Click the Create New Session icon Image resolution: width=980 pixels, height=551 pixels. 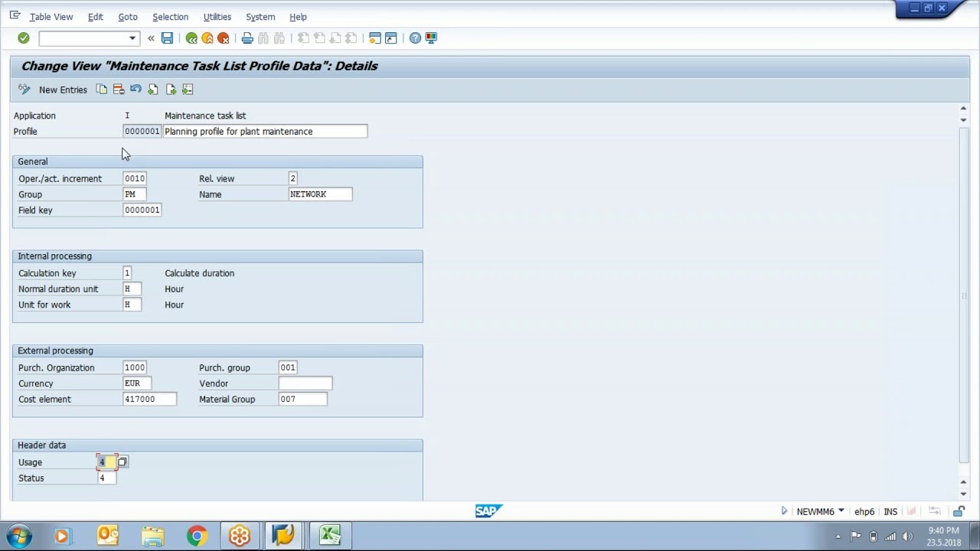[x=374, y=37]
